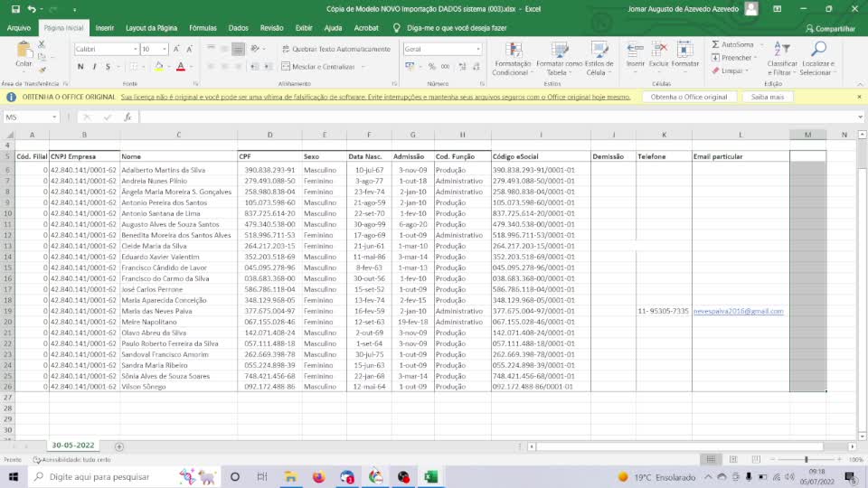Click the Saiba mais button
The width and height of the screenshot is (868, 488).
click(x=768, y=97)
